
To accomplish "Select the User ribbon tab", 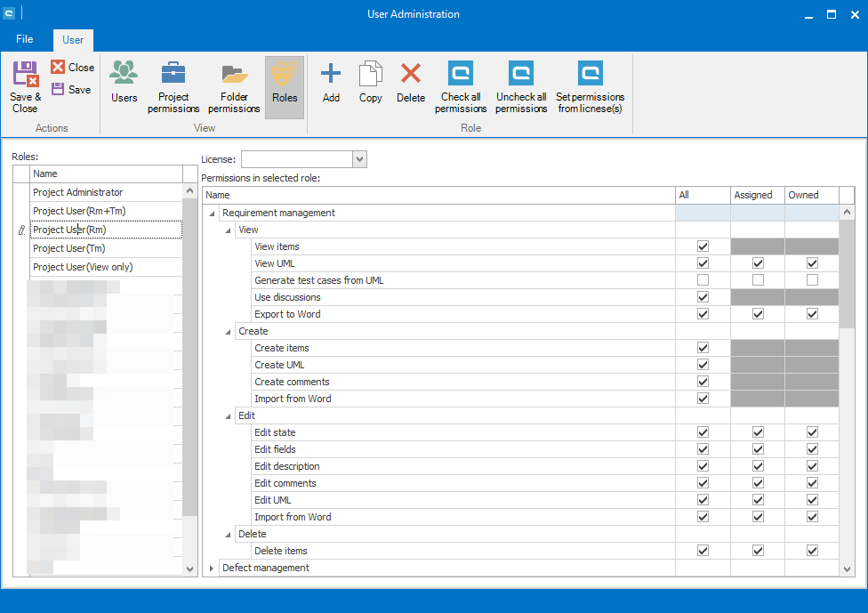I will (73, 40).
